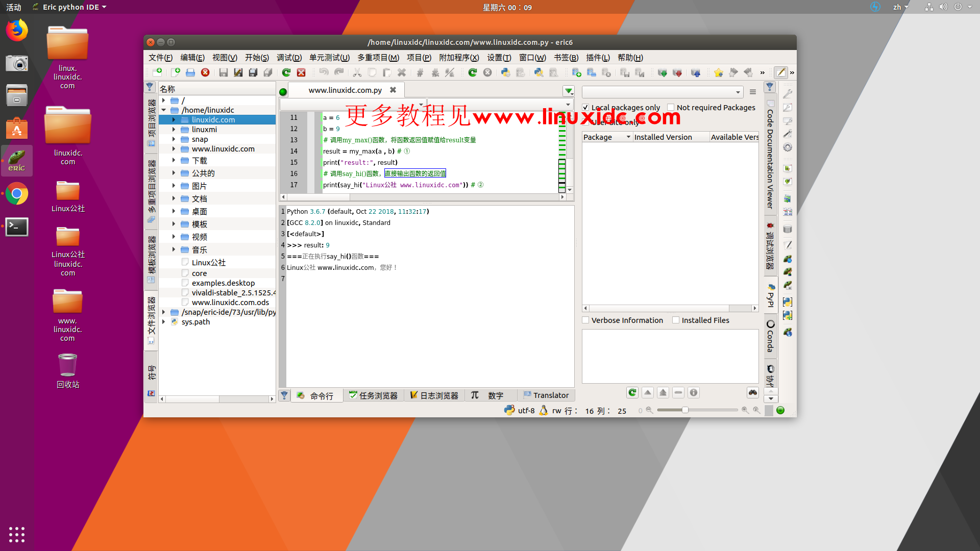Open the Terminal from the dock
This screenshot has width=980, height=551.
[x=17, y=227]
